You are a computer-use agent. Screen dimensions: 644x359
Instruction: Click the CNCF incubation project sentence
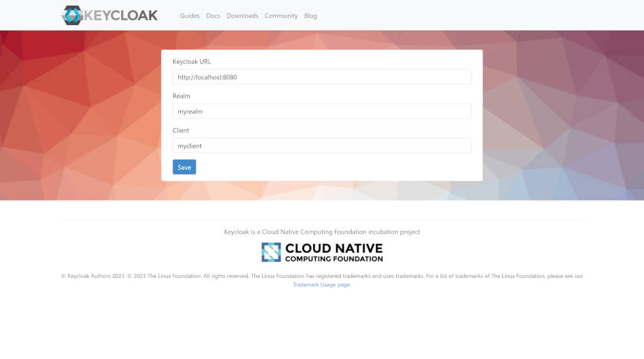[x=322, y=232]
